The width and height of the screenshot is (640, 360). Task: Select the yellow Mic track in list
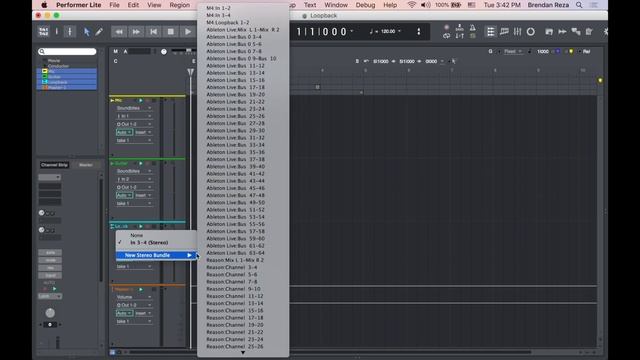tap(67, 71)
